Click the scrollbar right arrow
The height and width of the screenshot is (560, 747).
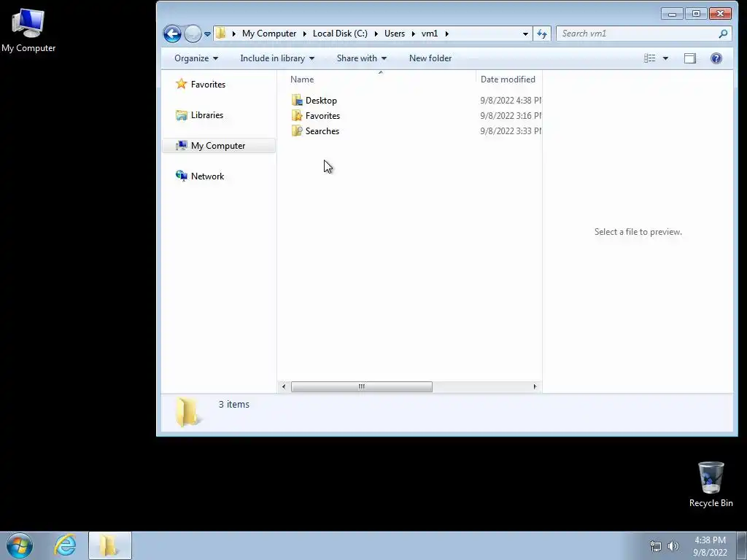(x=535, y=386)
